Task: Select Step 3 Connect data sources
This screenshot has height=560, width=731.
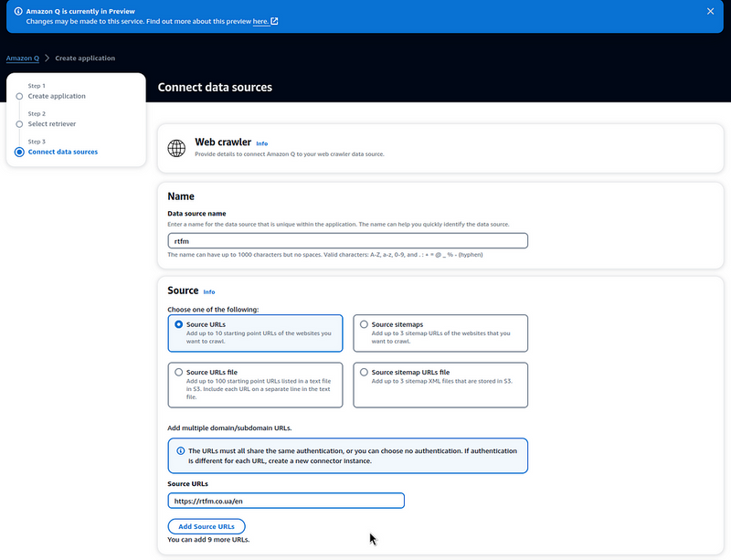Action: [63, 152]
